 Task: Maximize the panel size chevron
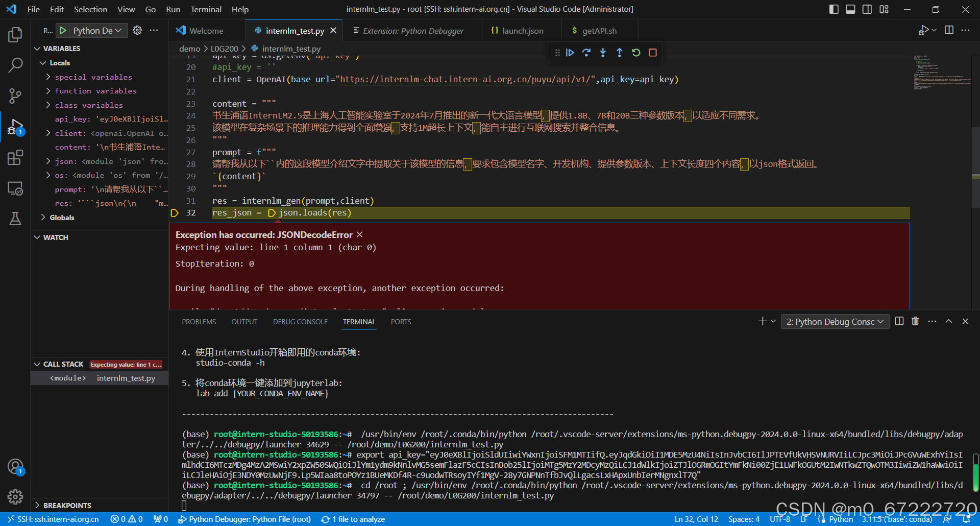click(949, 321)
